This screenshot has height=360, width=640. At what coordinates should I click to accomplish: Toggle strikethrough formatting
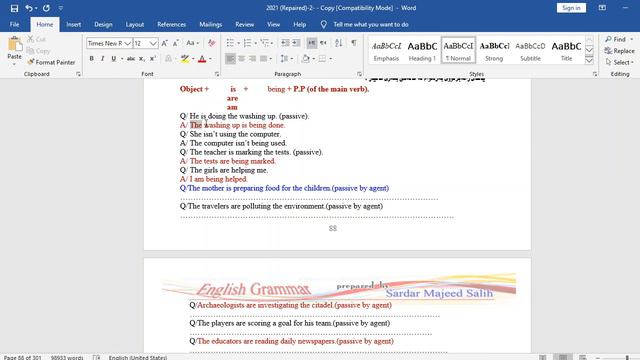(x=131, y=59)
